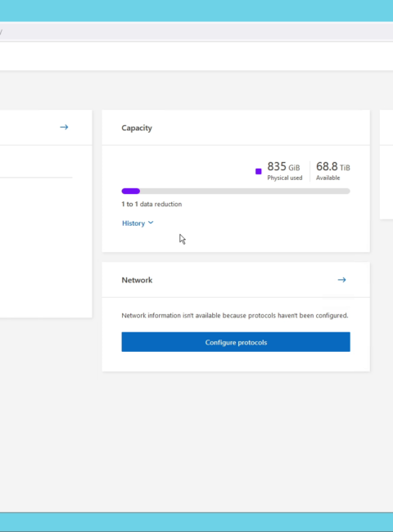The height and width of the screenshot is (532, 393).
Task: Click the purple Physical used legend square
Action: (259, 171)
